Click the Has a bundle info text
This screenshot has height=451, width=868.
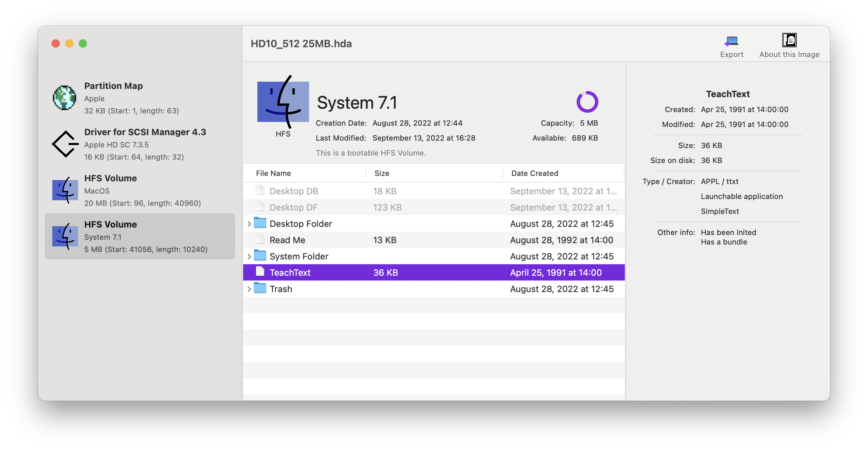[x=724, y=242]
